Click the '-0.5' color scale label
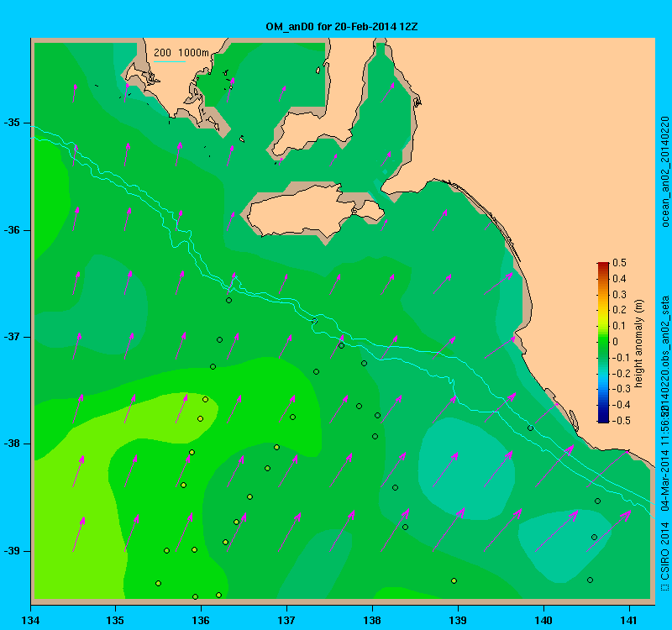This screenshot has width=672, height=630. click(621, 421)
